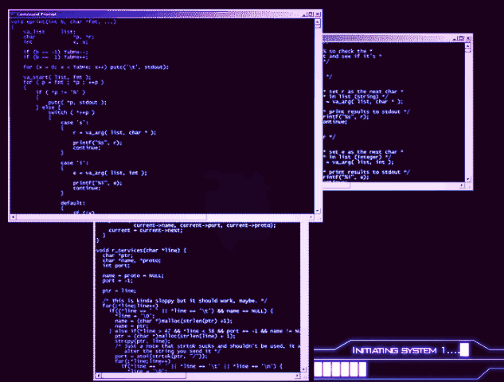Click the left arrow on Command Prompt's horizontal scrollbar
This screenshot has width=504, height=382.
pos(13,217)
